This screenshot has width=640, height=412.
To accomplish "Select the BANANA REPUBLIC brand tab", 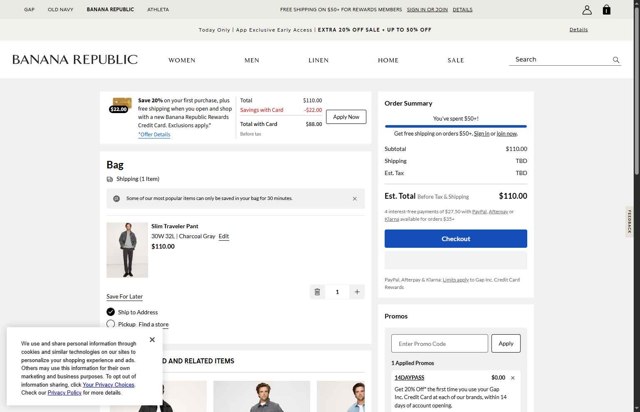I will coord(110,9).
